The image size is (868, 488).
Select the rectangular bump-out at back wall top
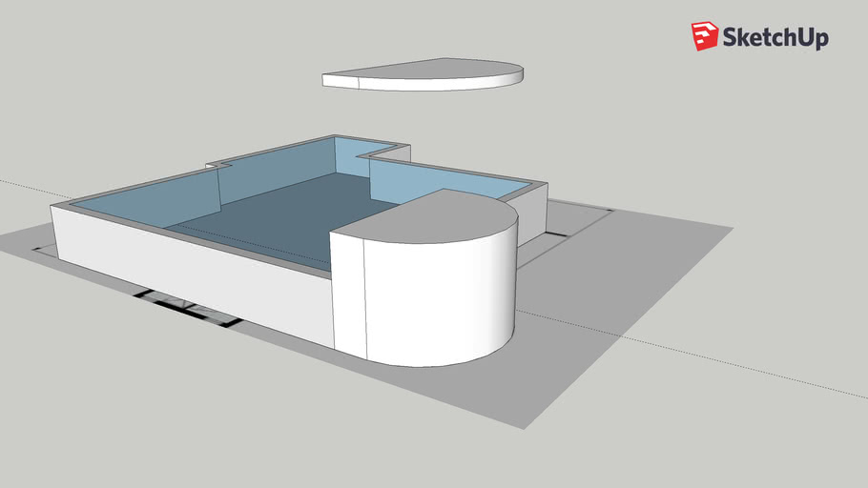384,150
